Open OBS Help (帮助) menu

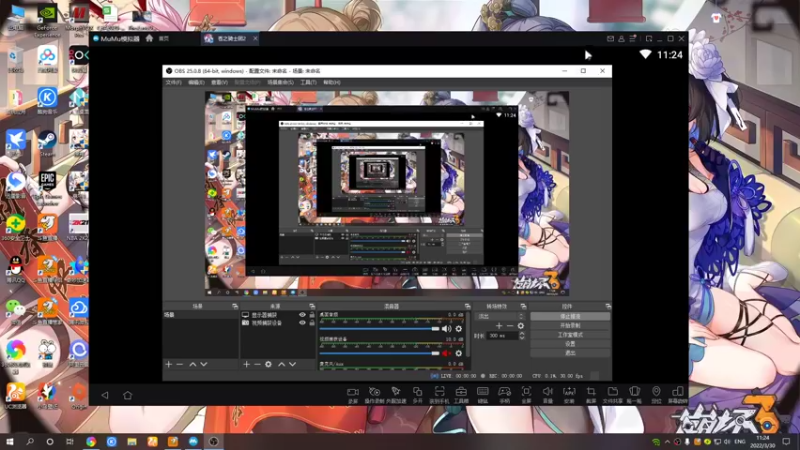click(332, 83)
